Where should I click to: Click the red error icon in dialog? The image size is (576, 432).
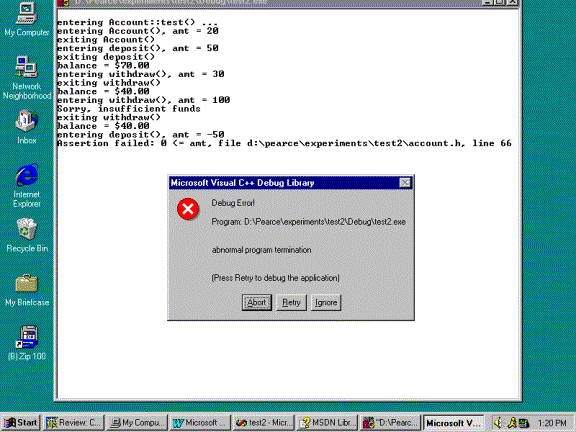point(188,209)
